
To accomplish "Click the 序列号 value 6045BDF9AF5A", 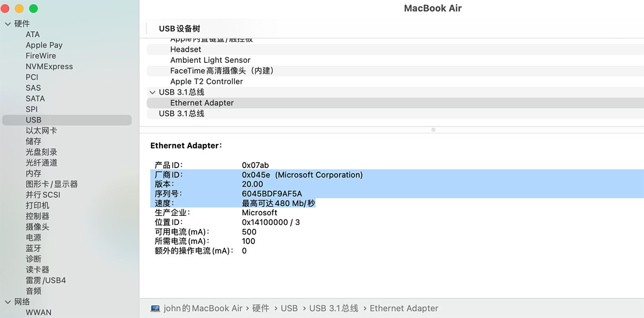I will coord(272,194).
